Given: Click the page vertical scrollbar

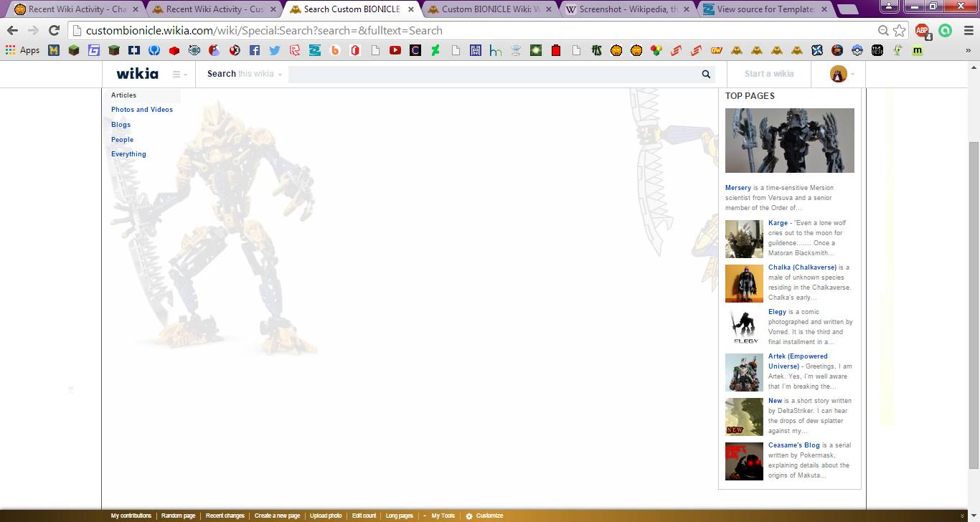Looking at the screenshot, I should coord(974,305).
